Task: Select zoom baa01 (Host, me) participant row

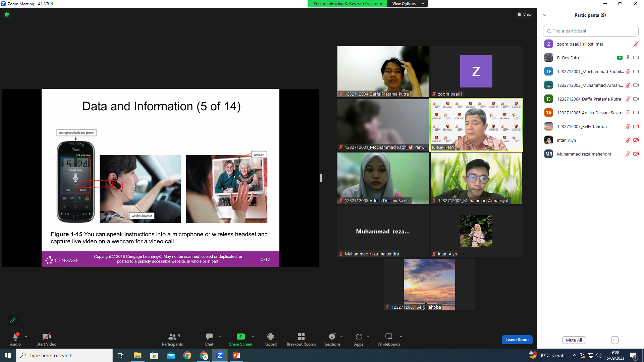Action: pos(591,44)
